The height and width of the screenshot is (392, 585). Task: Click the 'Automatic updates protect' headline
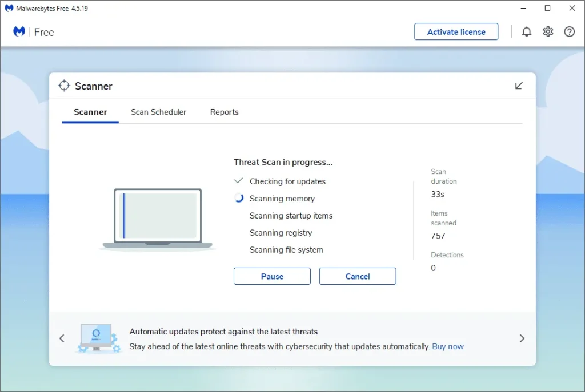[223, 332]
